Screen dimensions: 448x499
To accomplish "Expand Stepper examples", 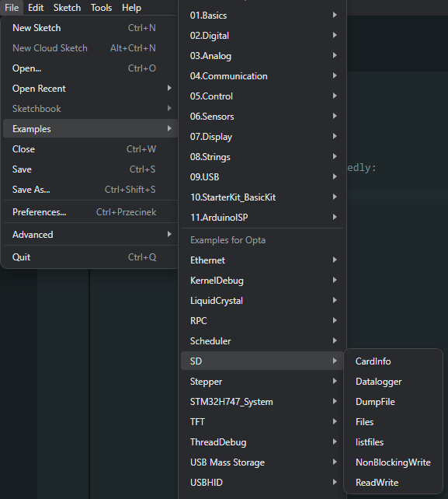I will tap(262, 382).
